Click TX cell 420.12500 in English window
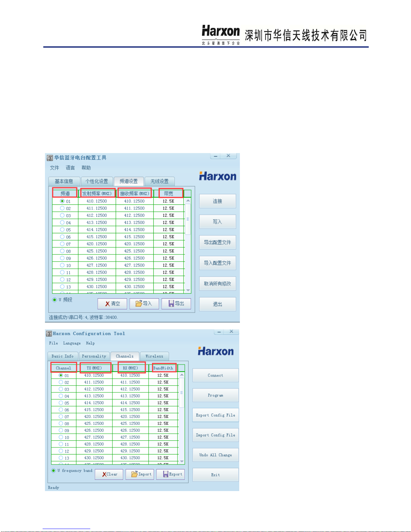 [94, 417]
